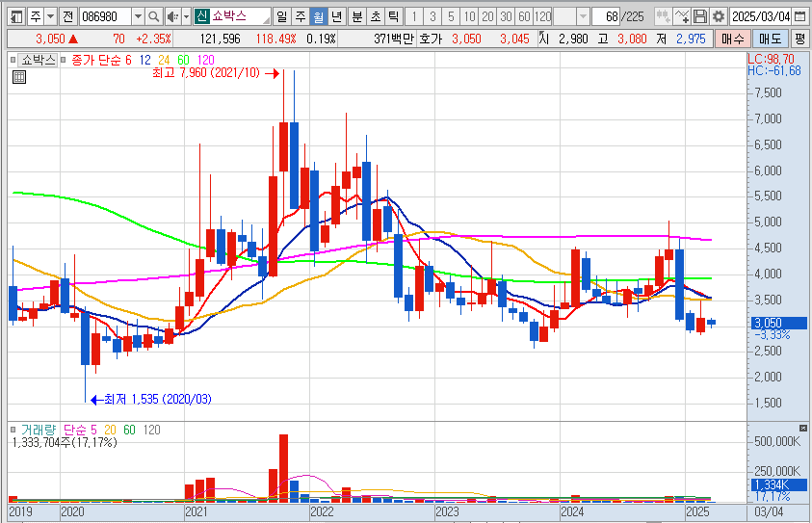
Task: Click the square before 종가 단순 legend
Action: [x=64, y=60]
